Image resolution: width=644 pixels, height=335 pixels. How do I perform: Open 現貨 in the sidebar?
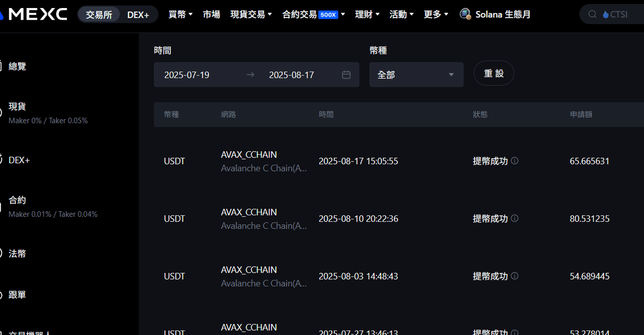[x=17, y=106]
